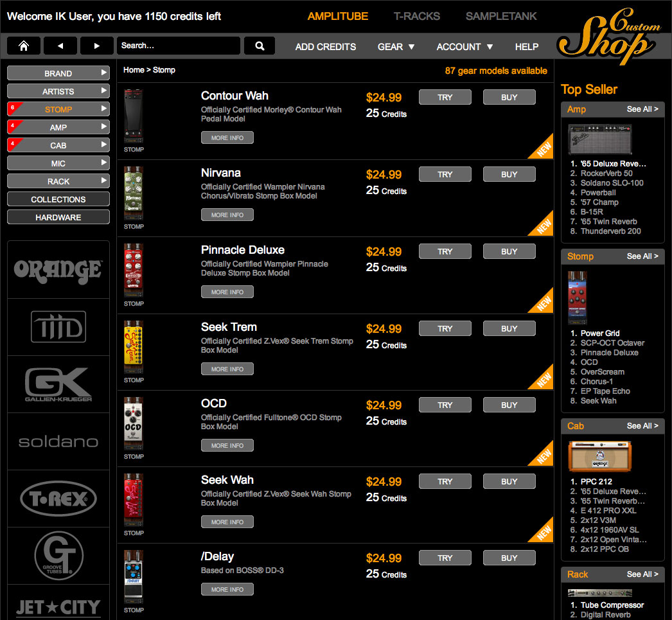The height and width of the screenshot is (620, 672).
Task: Click the Search input field
Action: pos(178,46)
